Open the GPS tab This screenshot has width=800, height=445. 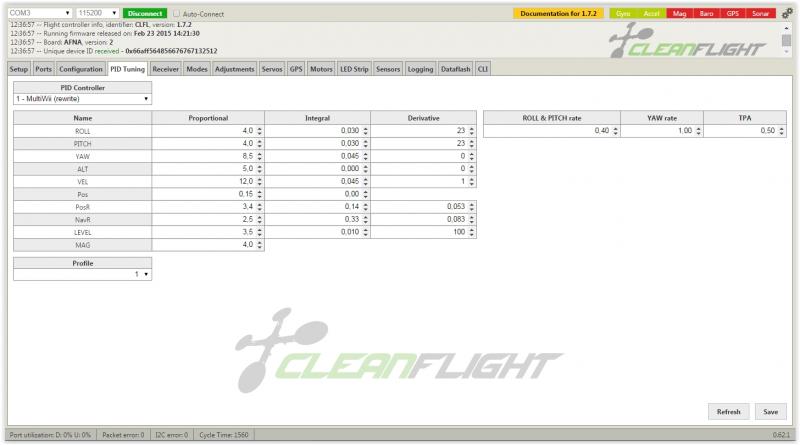pyautogui.click(x=296, y=69)
